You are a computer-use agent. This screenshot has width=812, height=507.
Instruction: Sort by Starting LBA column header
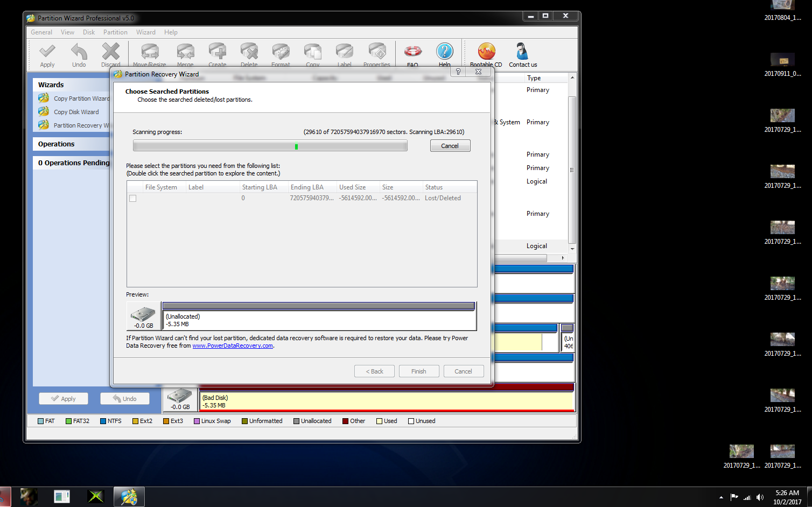pos(264,187)
